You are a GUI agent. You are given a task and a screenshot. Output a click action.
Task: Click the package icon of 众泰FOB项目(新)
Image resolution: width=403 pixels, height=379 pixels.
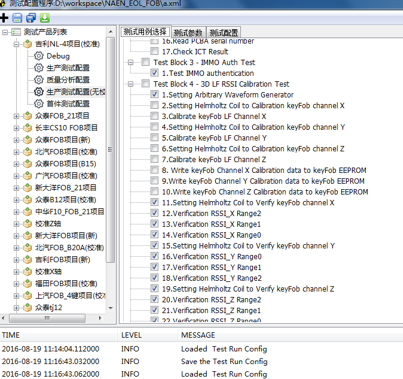[27, 140]
